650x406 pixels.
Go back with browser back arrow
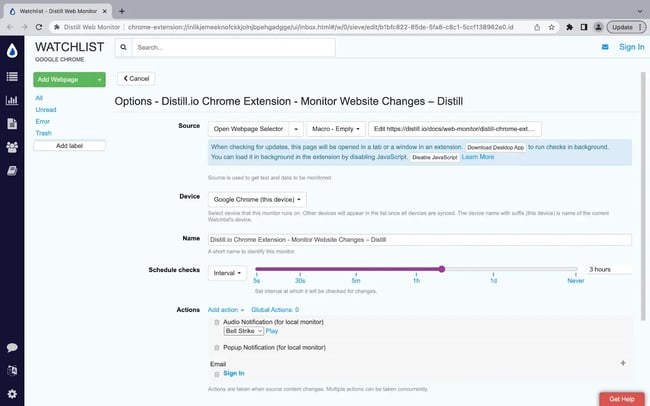10,27
